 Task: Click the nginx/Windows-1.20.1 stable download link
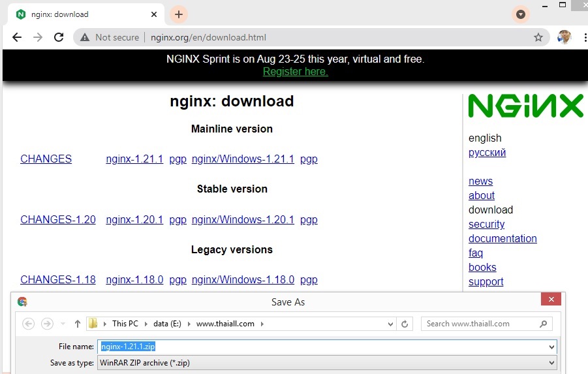point(243,219)
